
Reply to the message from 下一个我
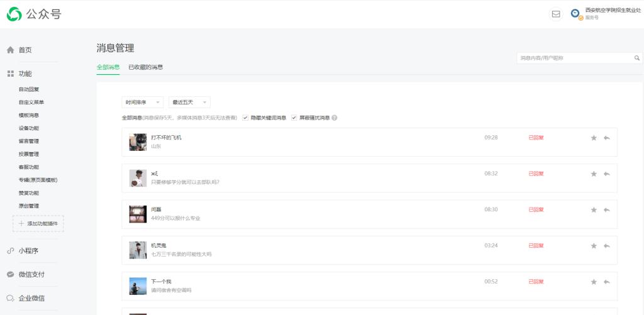[606, 282]
